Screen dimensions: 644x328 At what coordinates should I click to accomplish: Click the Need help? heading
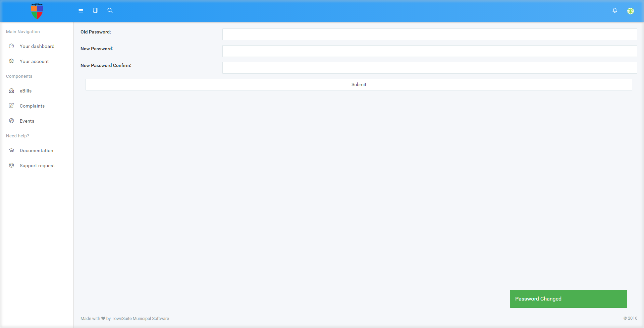pos(17,136)
